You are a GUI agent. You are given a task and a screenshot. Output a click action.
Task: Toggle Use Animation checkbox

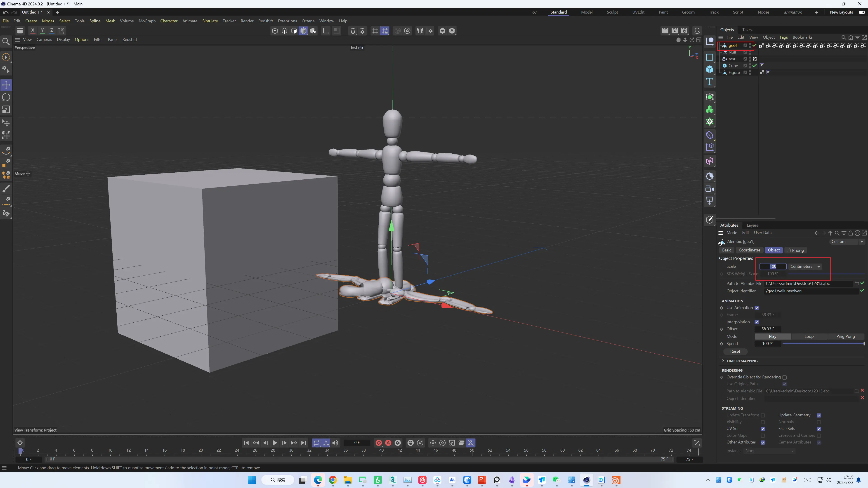pos(757,308)
